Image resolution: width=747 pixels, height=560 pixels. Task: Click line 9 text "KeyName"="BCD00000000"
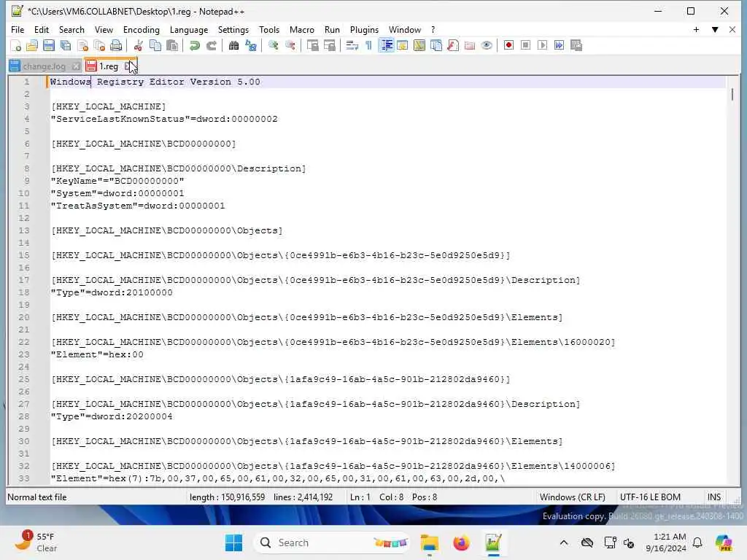click(x=117, y=181)
